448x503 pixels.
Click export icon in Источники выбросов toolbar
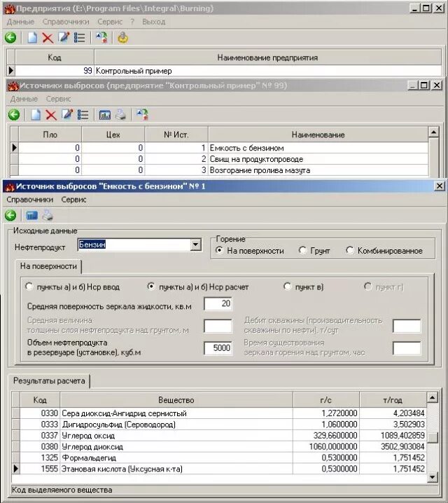point(142,114)
